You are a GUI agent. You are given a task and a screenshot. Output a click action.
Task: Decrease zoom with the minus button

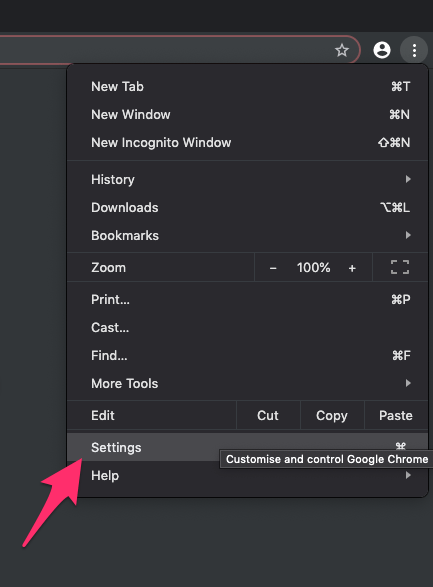[x=273, y=268]
